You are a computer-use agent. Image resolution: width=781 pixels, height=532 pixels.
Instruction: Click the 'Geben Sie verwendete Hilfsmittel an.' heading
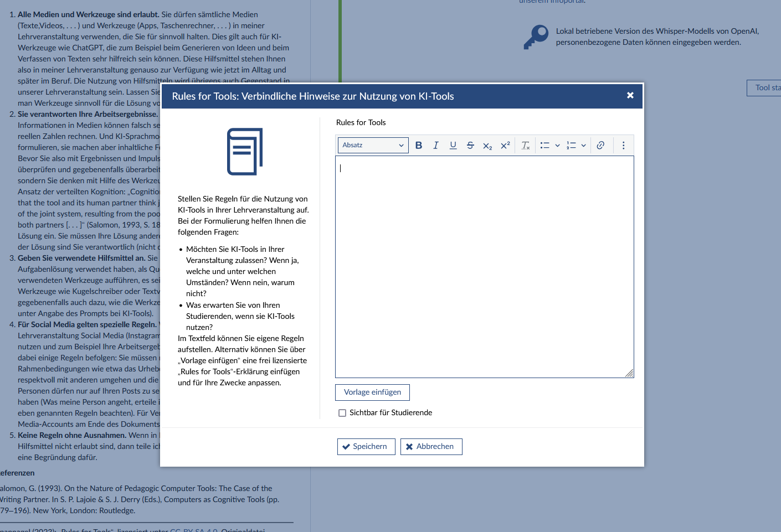pyautogui.click(x=81, y=258)
